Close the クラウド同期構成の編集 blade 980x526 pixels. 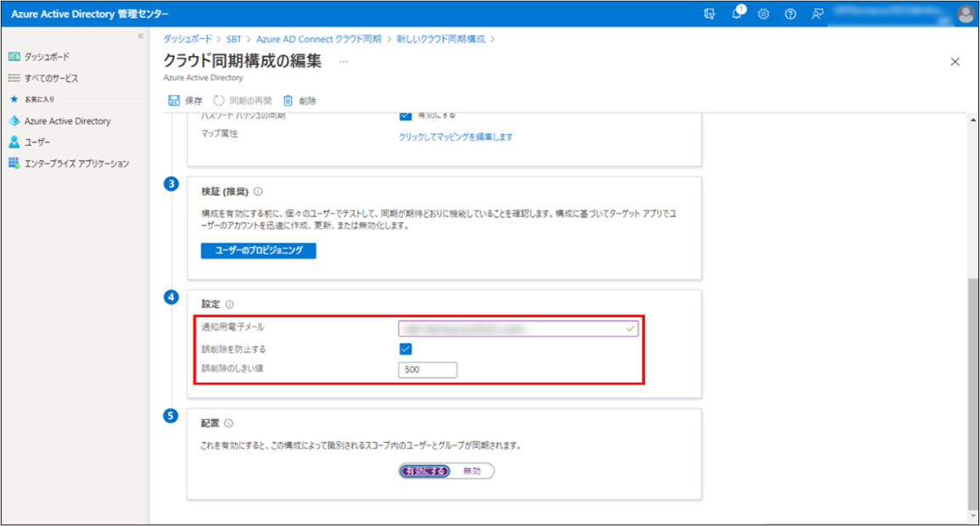pyautogui.click(x=955, y=61)
